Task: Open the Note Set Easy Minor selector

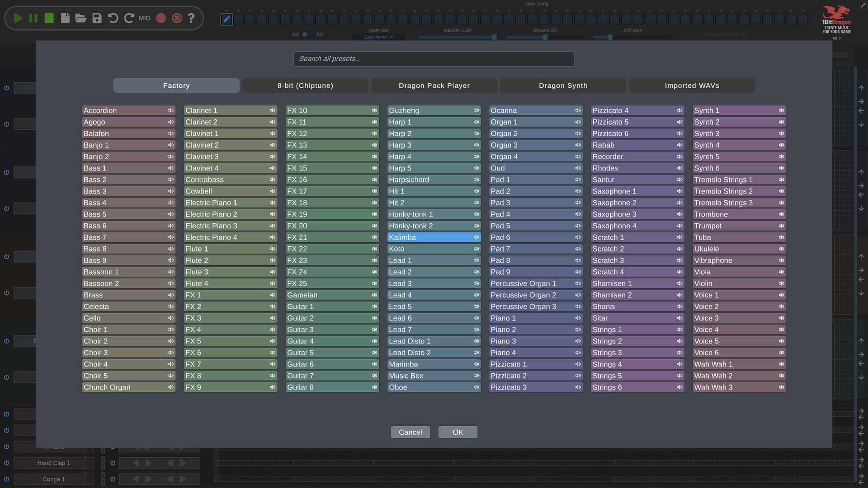Action: point(379,37)
